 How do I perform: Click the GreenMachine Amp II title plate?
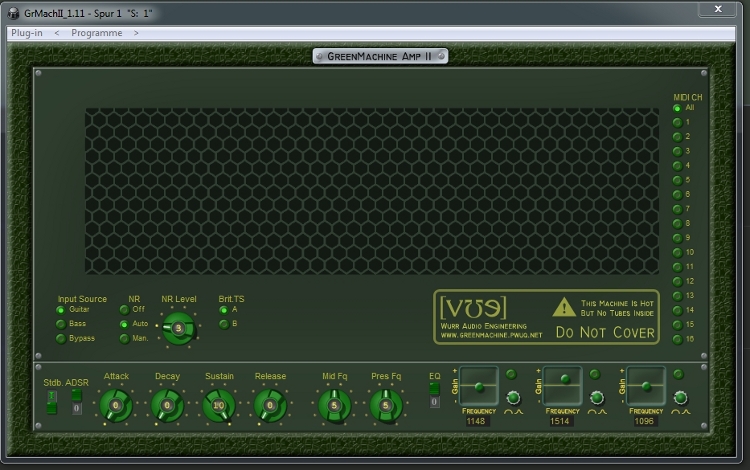point(379,56)
